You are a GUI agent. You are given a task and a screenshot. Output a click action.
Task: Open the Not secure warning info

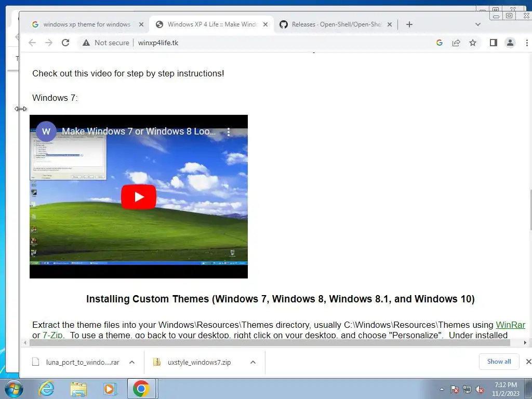click(x=106, y=43)
